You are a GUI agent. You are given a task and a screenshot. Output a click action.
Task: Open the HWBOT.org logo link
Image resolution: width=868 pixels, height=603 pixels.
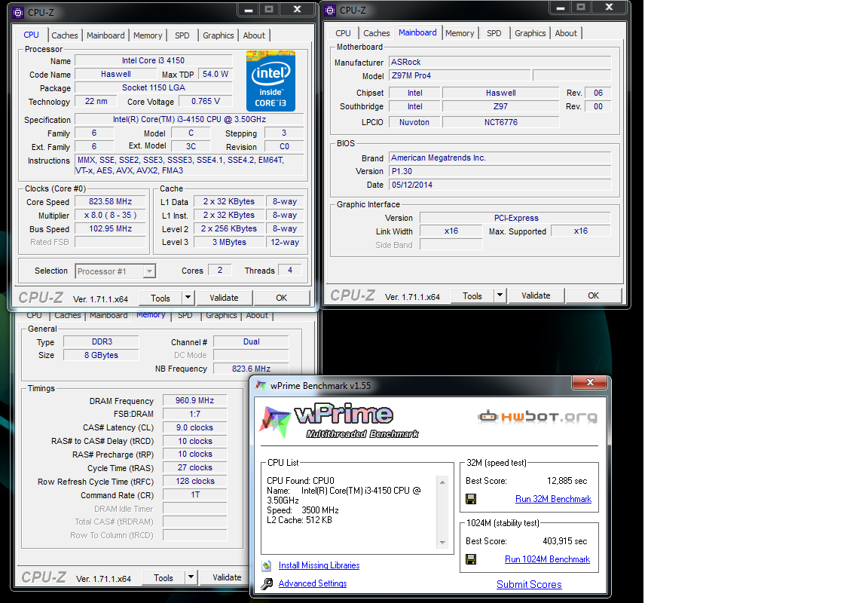click(537, 416)
